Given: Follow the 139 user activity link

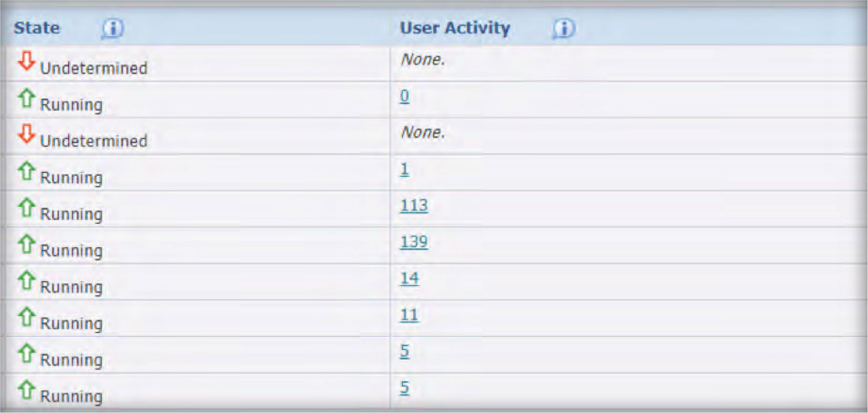Looking at the screenshot, I should click(x=413, y=242).
